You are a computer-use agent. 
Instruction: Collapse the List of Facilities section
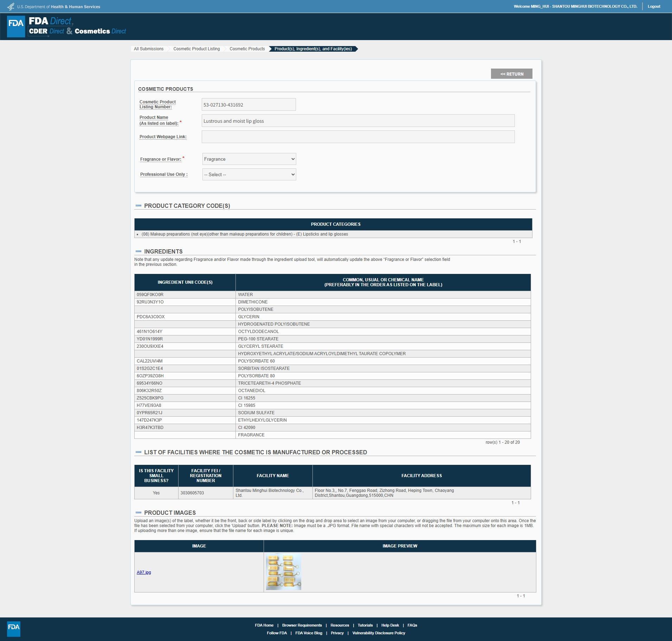(x=138, y=452)
